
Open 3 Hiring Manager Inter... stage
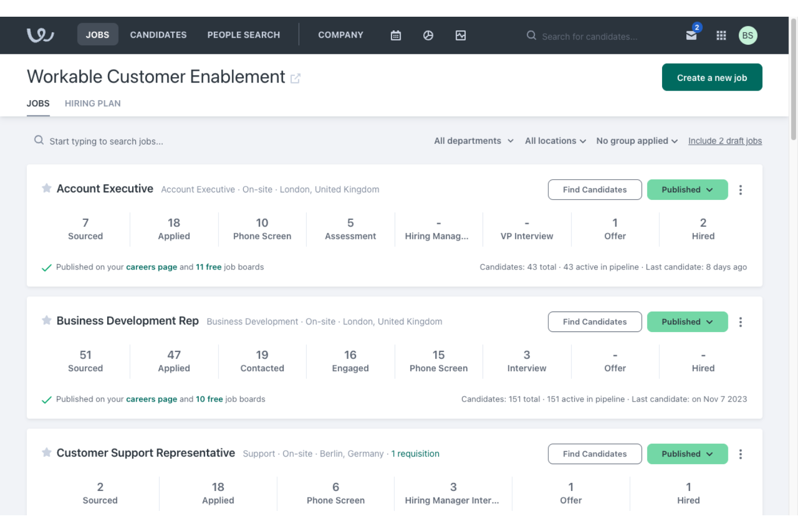(453, 493)
